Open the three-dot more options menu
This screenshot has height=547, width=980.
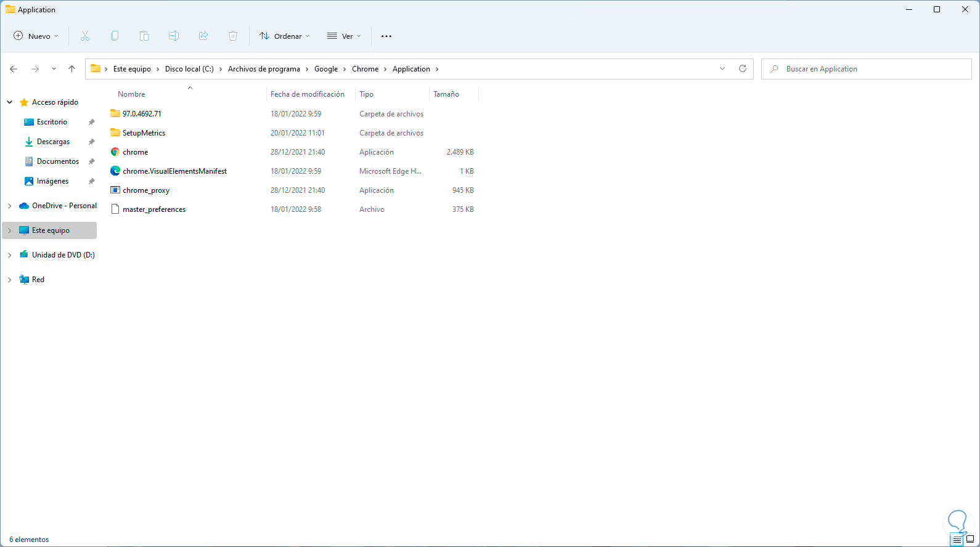386,36
